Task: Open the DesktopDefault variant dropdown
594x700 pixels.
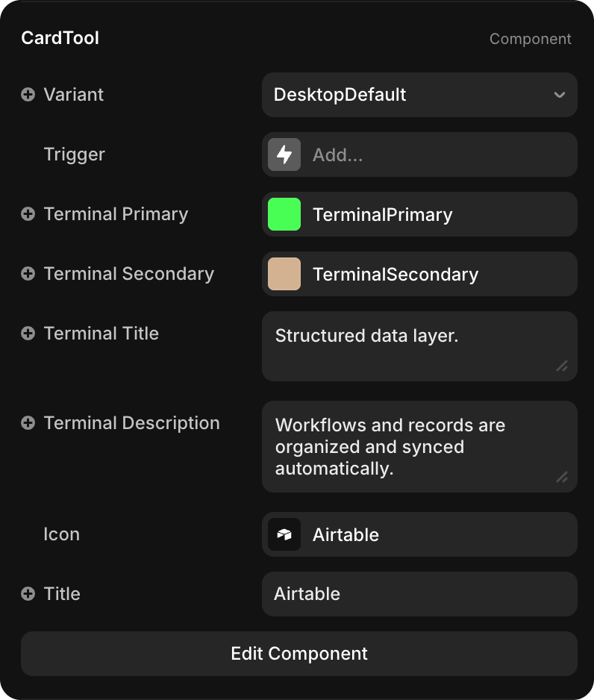Action: (x=419, y=95)
